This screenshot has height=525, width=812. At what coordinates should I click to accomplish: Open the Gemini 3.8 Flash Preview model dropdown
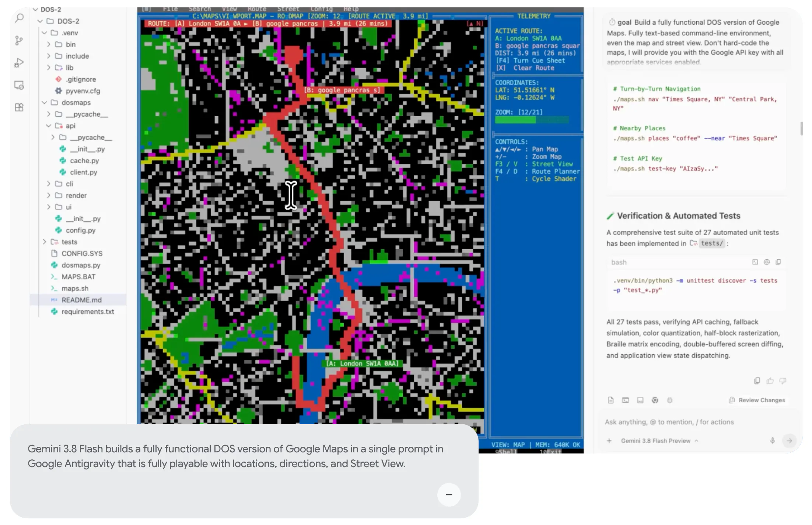point(659,441)
